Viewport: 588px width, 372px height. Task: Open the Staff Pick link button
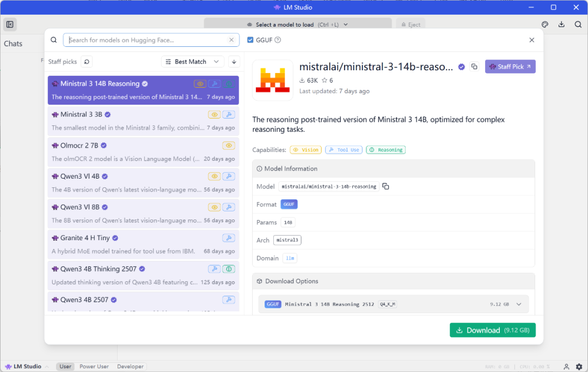[x=510, y=66]
